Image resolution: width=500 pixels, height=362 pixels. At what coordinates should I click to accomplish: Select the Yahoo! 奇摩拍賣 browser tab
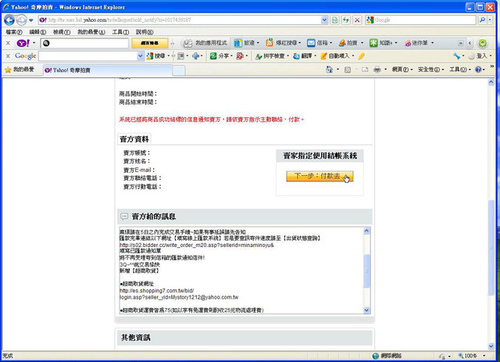[x=107, y=70]
